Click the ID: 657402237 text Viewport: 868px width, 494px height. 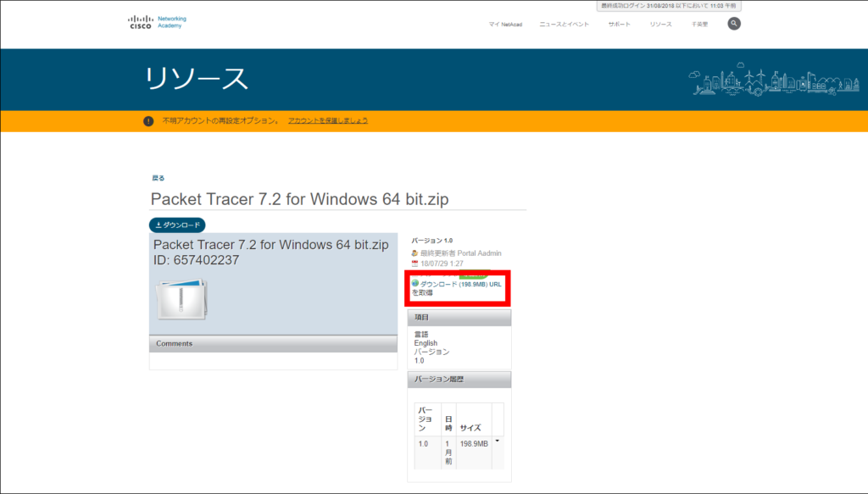196,260
